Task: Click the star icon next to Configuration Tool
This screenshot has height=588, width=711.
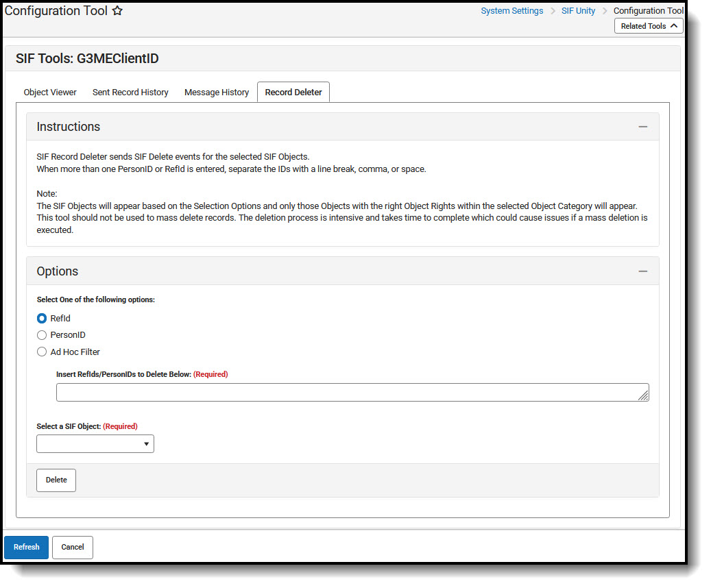Action: (117, 10)
